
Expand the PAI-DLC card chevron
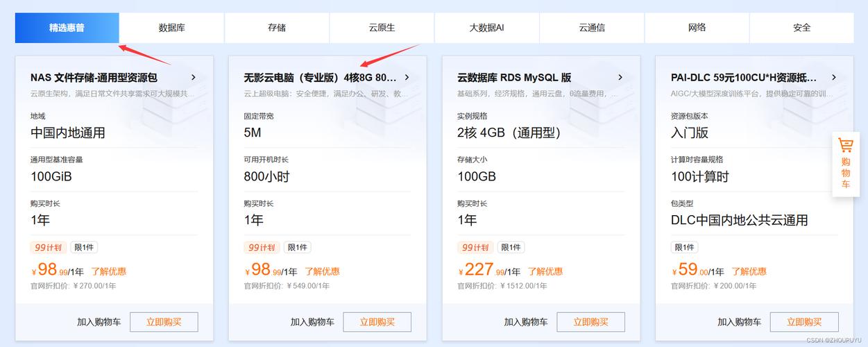tap(833, 77)
